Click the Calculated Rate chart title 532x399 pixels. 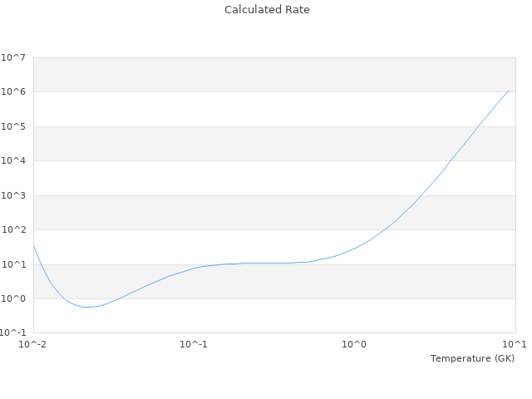(266, 10)
